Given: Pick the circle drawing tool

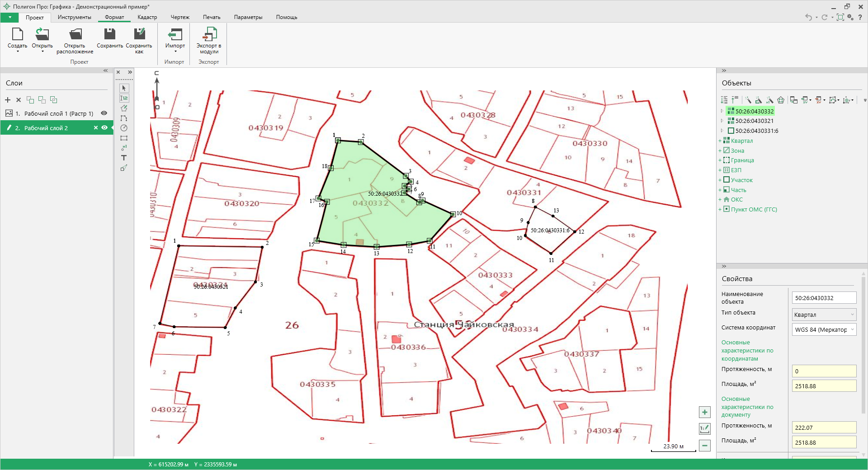Looking at the screenshot, I should (x=124, y=128).
